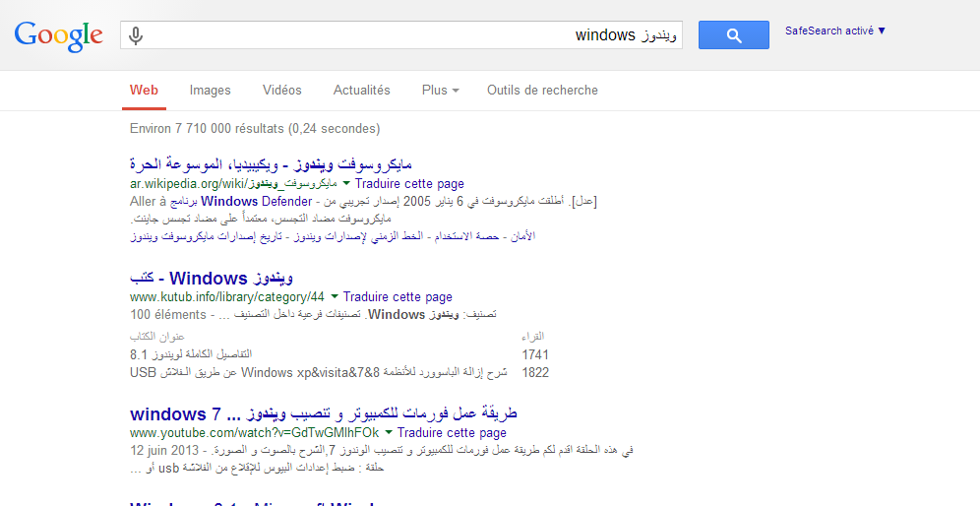Click Traduire cette page for YouTube result
980x506 pixels.
(452, 432)
